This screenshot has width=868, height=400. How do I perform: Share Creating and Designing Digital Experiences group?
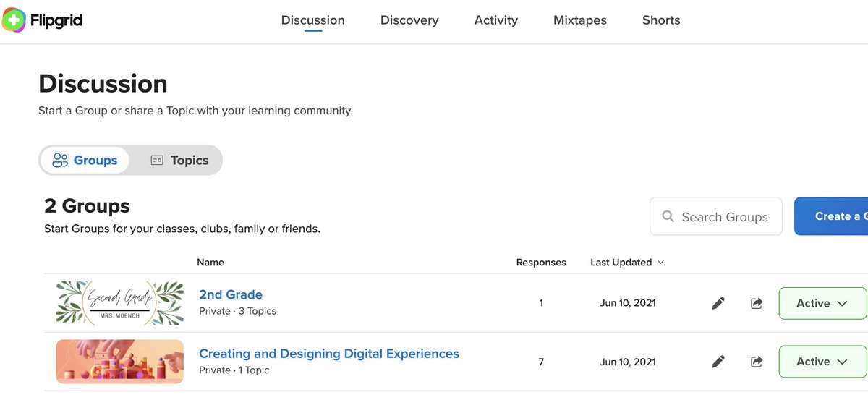[757, 361]
